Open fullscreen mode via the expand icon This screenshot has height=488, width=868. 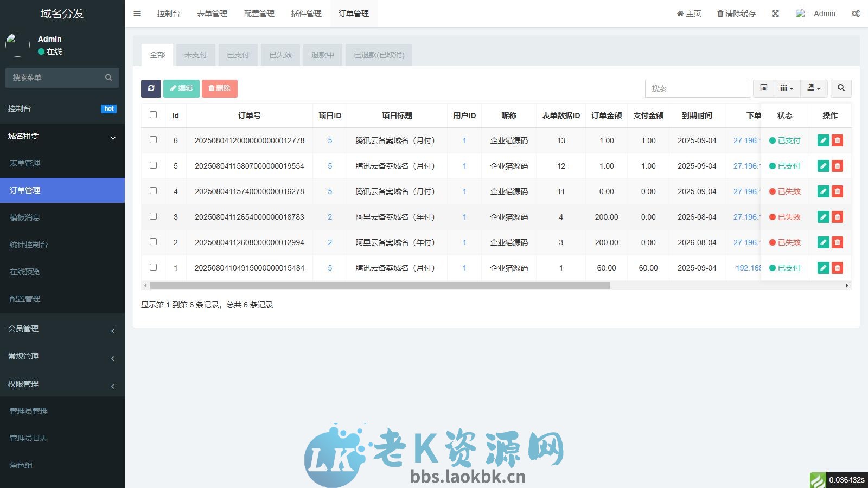775,14
